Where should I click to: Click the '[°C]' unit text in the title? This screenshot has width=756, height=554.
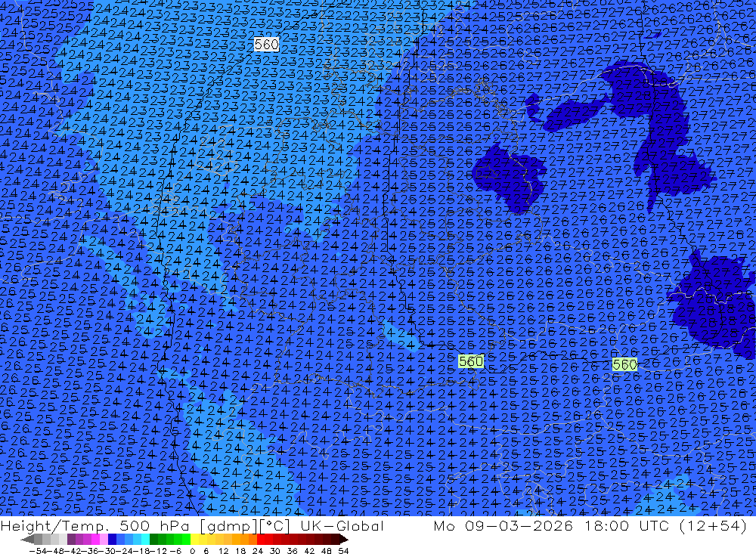tap(274, 526)
